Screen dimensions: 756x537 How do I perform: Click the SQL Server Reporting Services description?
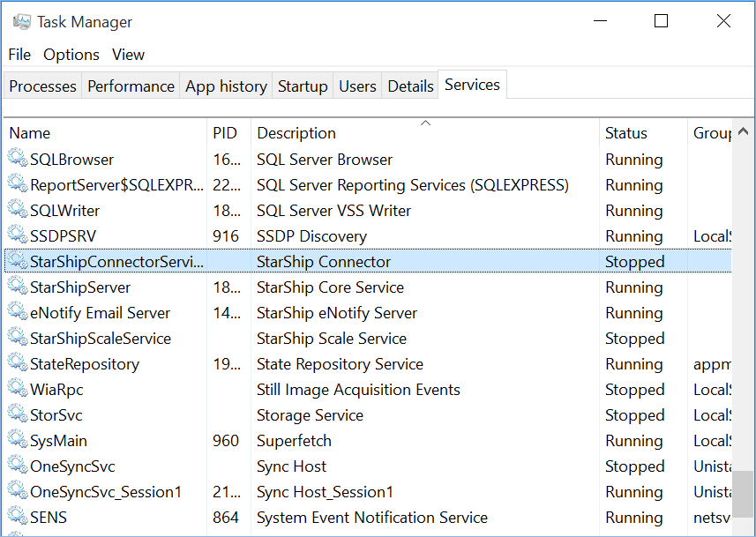[x=413, y=185]
